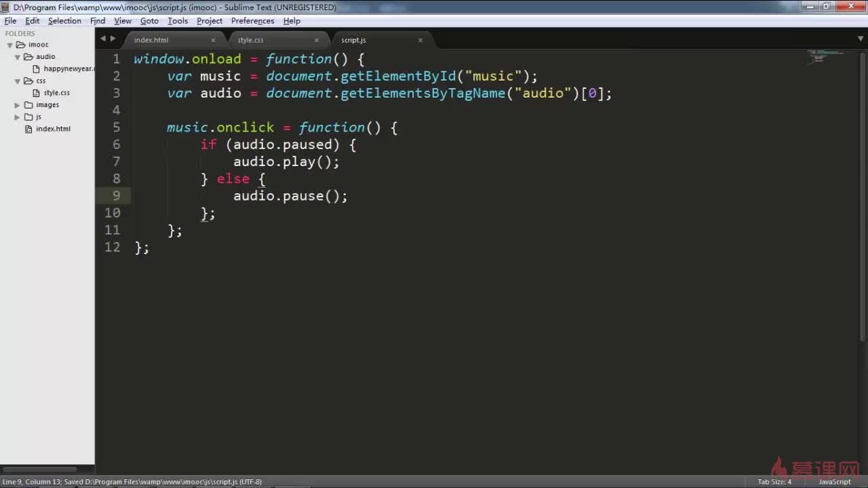Click audio.play() on line 7

click(x=283, y=161)
